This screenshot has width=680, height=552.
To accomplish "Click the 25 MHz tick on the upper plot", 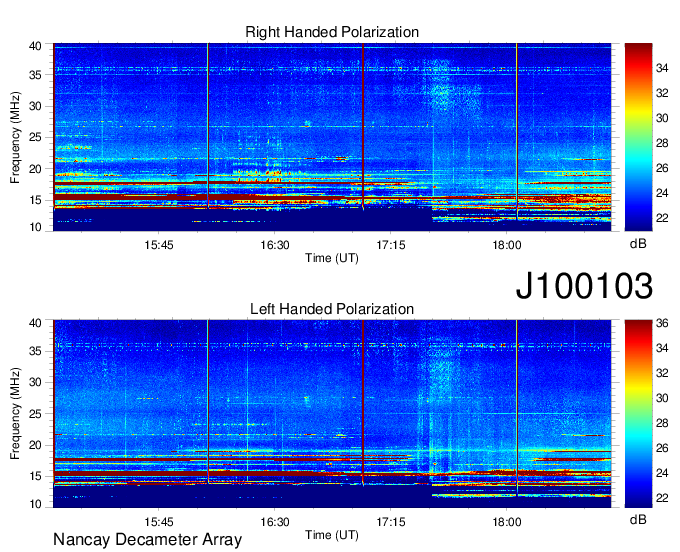I will 35,137.
